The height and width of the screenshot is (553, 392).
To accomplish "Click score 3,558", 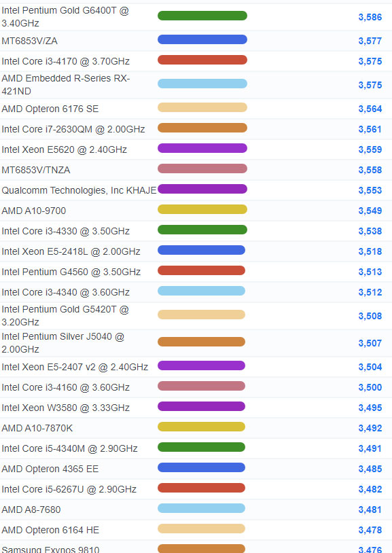I will pyautogui.click(x=370, y=171).
